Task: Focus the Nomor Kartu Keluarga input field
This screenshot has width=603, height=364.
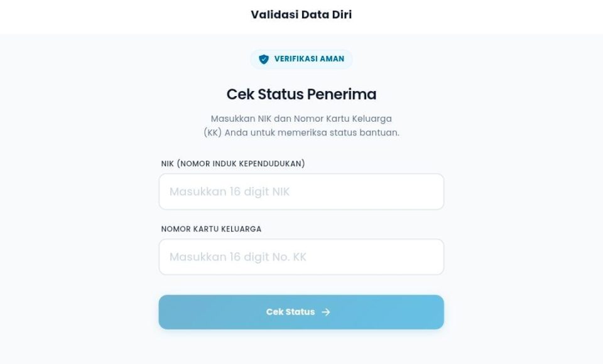Action: 301,257
